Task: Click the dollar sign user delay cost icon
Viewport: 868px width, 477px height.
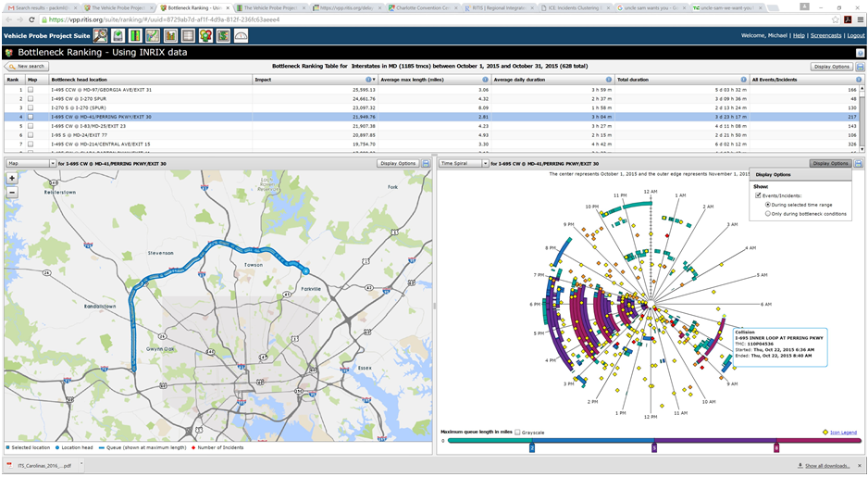Action: click(223, 35)
